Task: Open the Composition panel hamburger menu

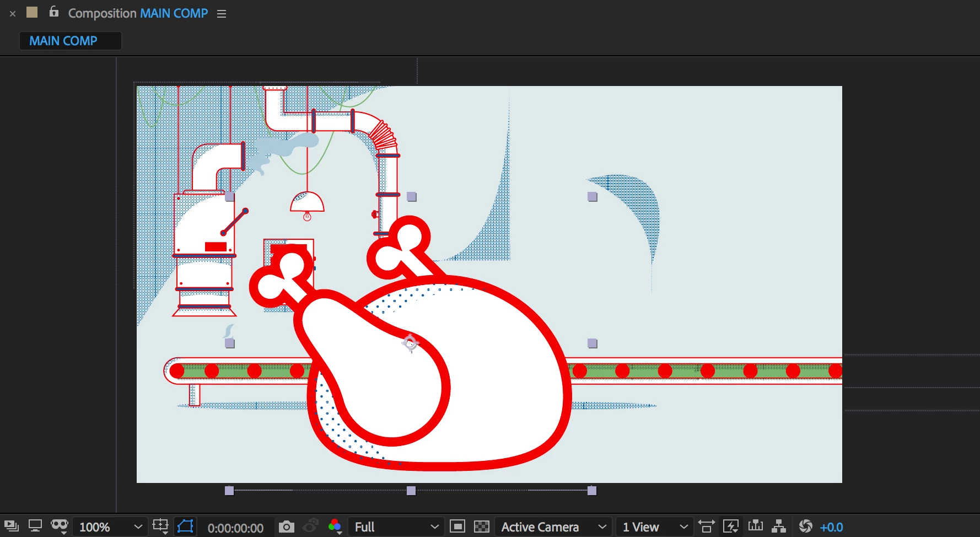Action: [x=222, y=14]
